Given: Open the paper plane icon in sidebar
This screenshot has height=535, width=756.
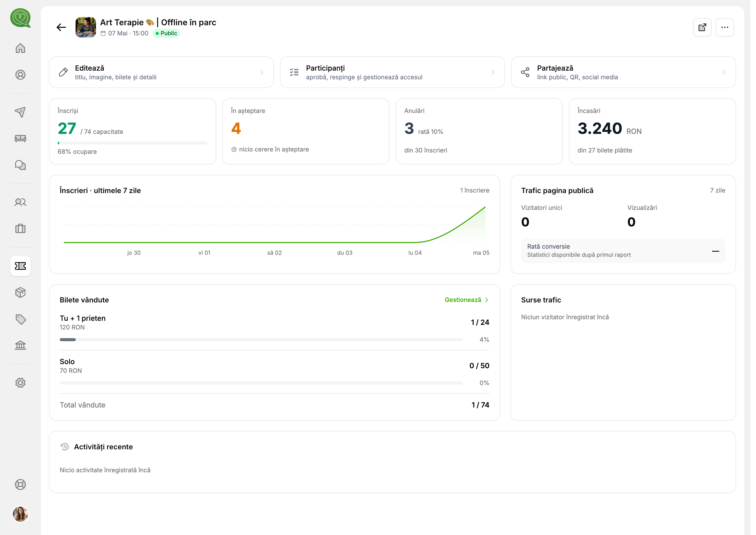Looking at the screenshot, I should pos(20,112).
